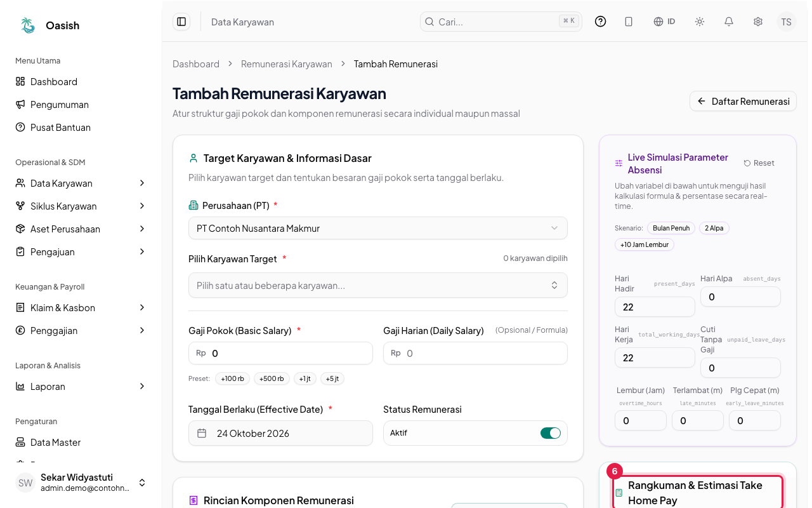Click the Hari Hadir input field
The image size is (812, 508).
point(655,307)
